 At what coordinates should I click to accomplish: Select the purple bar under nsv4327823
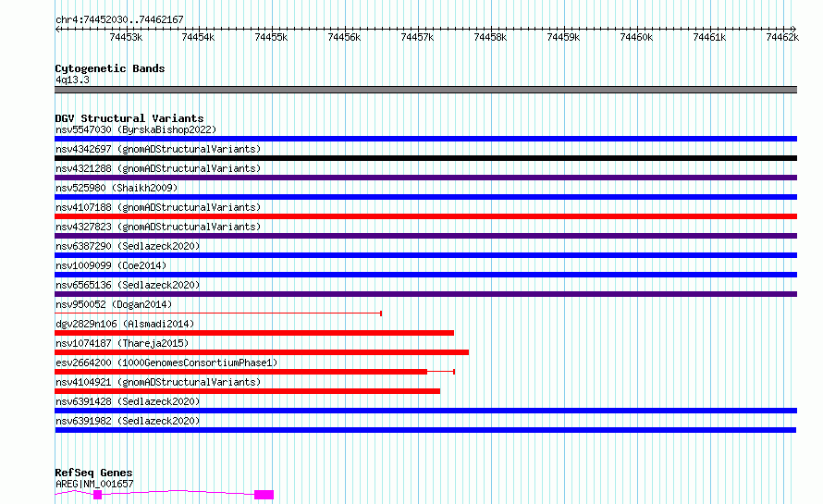[425, 236]
